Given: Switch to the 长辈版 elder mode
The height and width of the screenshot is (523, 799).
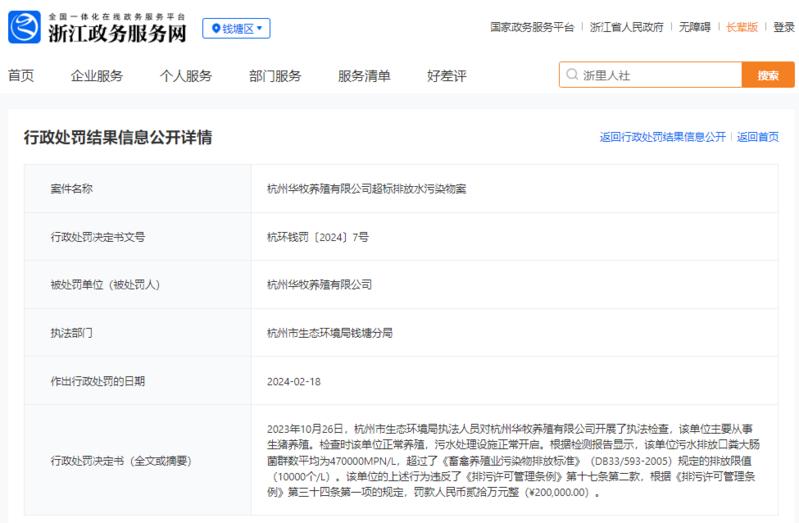Looking at the screenshot, I should click(742, 27).
